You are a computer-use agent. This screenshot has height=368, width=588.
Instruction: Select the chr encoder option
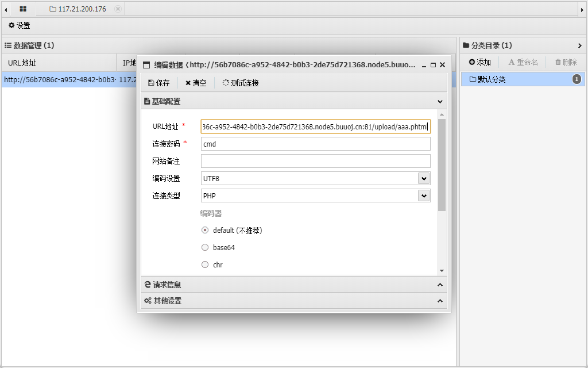pyautogui.click(x=205, y=264)
